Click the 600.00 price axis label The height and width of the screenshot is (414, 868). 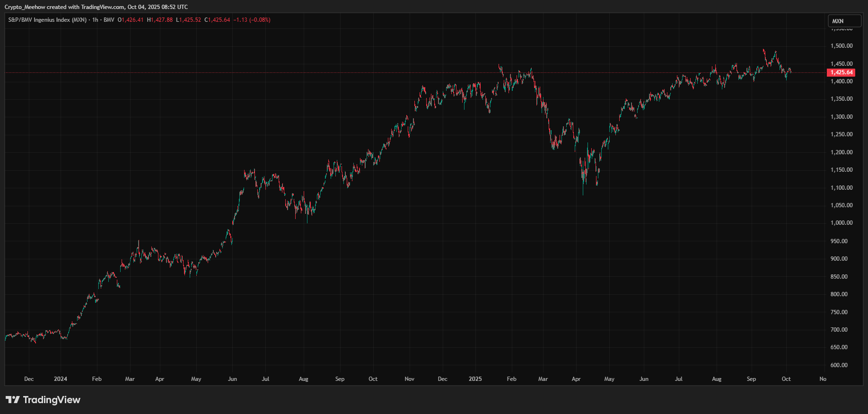[839, 365]
